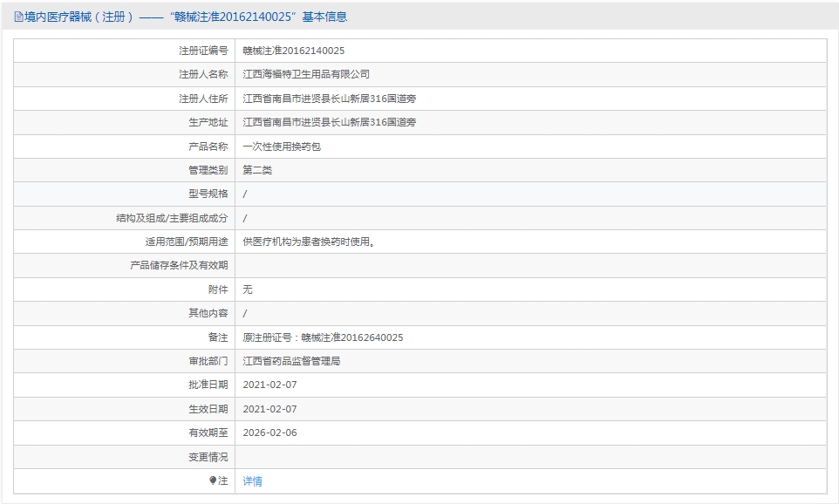Click the 产品储存条件及有效期 label
The image size is (839, 504).
[180, 265]
